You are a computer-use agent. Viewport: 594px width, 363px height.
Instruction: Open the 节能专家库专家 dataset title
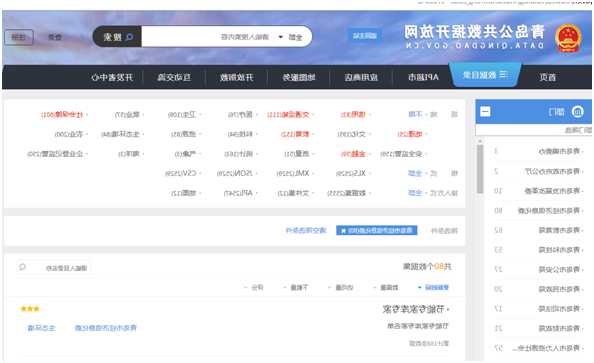[x=413, y=310]
